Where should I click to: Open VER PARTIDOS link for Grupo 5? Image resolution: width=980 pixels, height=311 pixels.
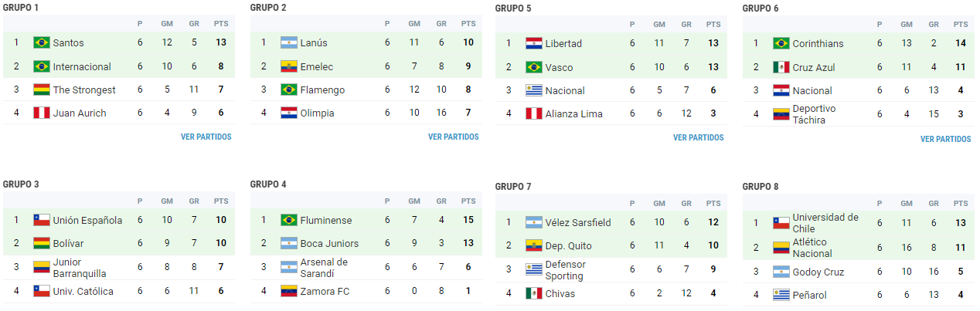coord(698,137)
